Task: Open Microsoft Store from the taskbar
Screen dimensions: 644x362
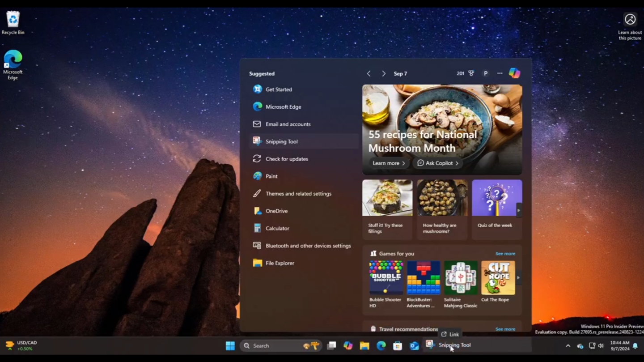Action: (398, 345)
